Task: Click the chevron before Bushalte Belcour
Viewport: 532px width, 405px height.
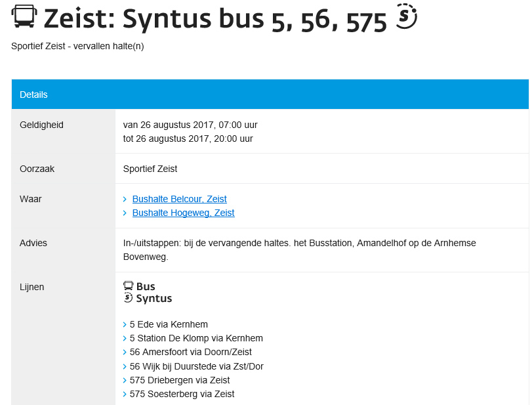Action: tap(125, 200)
